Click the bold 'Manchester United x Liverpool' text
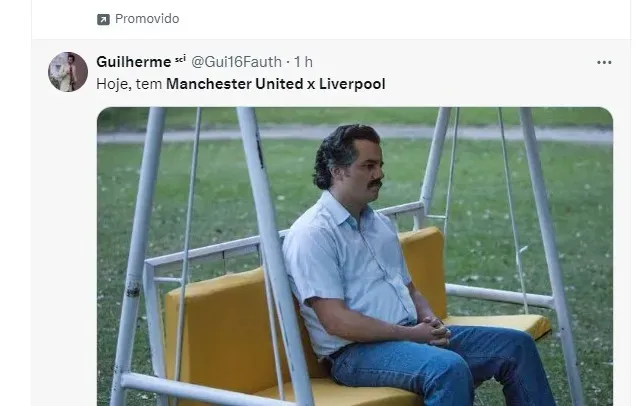The width and height of the screenshot is (638, 406). pos(275,84)
